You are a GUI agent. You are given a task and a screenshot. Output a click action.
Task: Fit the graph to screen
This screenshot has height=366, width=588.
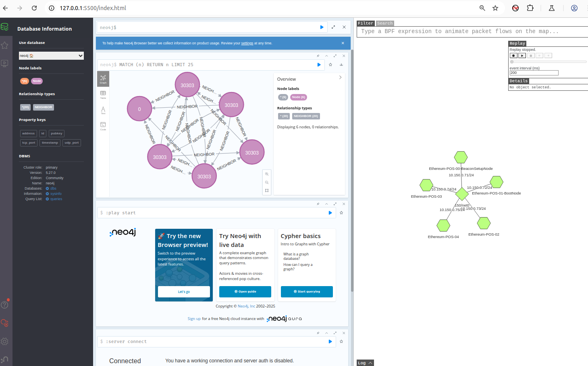point(267,190)
